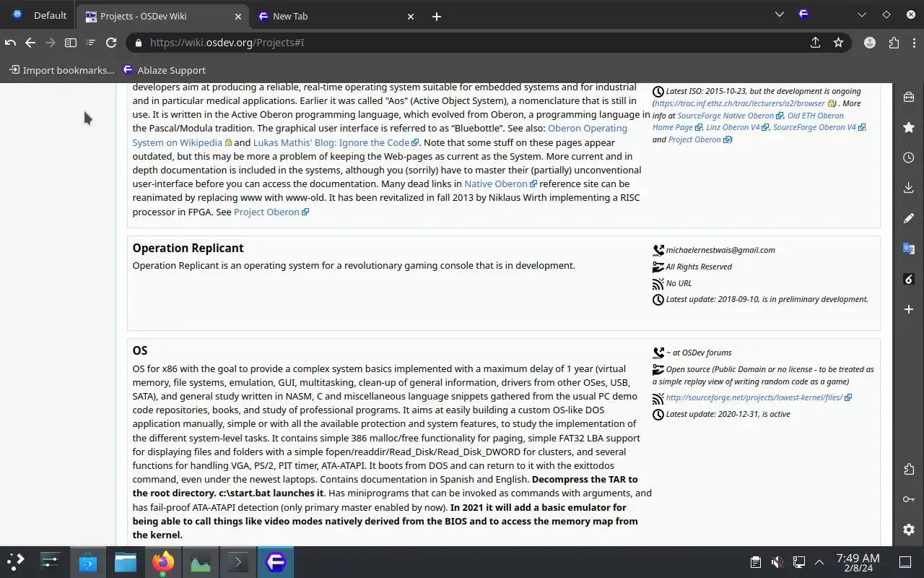This screenshot has width=924, height=578.
Task: Close the New Tab tab
Action: (411, 16)
